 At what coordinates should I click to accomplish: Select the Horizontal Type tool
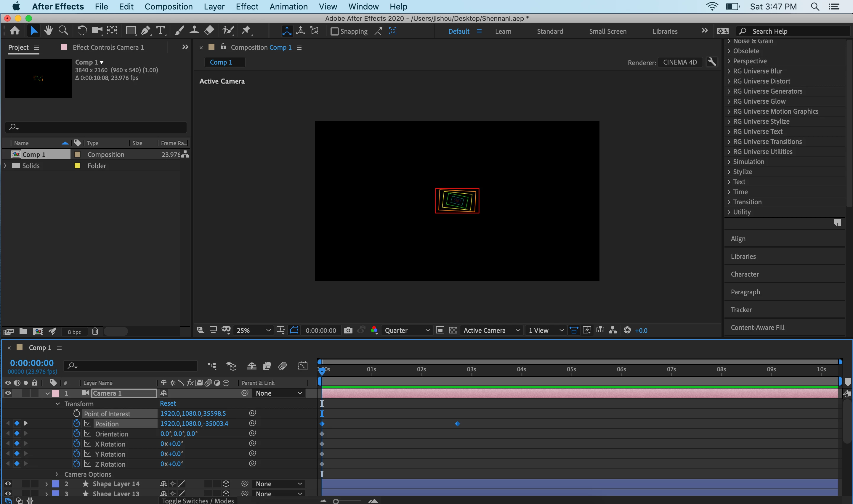(160, 31)
